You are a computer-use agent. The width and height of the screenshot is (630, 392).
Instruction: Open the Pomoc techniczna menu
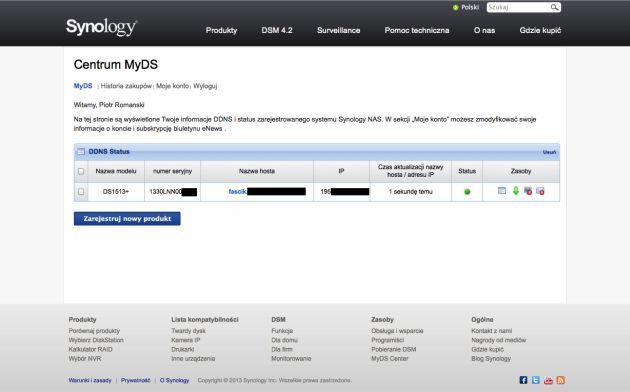[x=417, y=31]
